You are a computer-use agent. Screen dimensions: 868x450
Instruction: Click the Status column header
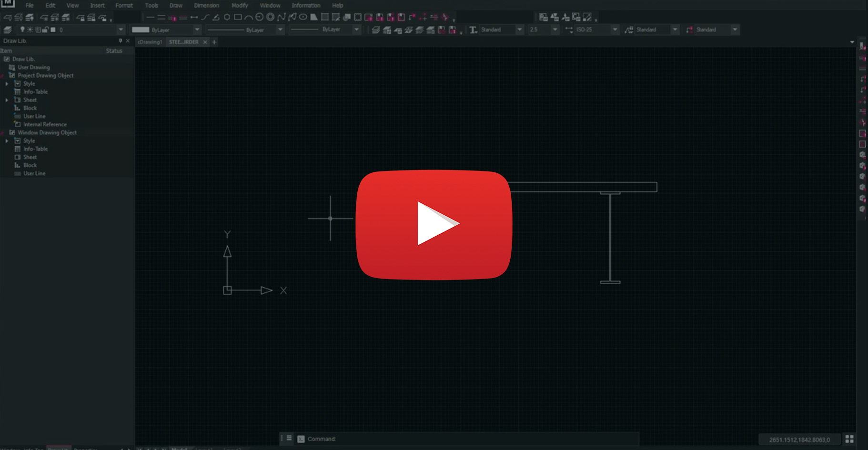point(114,51)
